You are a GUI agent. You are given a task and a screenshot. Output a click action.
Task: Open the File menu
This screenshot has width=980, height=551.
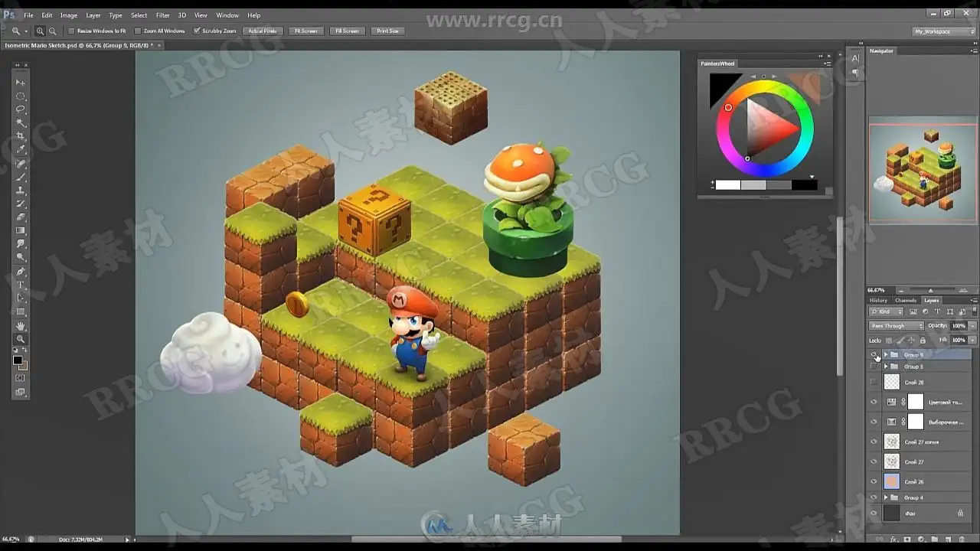[28, 15]
